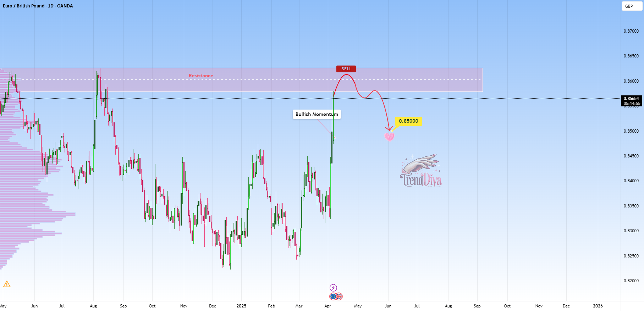Click the Bullish Momentum callout box

pyautogui.click(x=317, y=114)
